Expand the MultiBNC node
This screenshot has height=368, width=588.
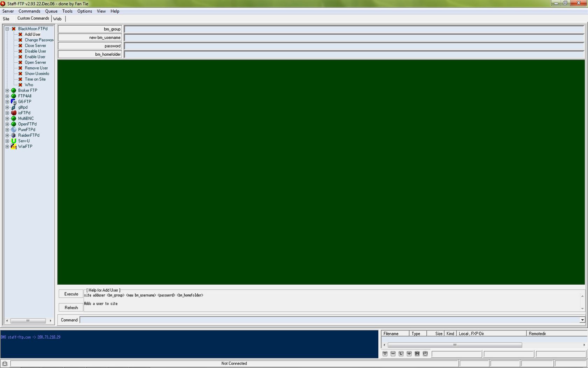(x=7, y=118)
